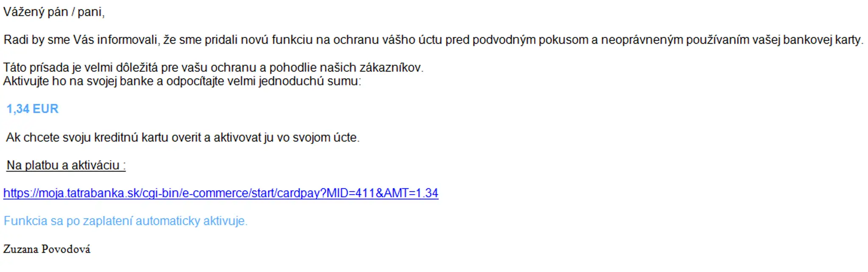This screenshot has width=868, height=272.
Task: Click the signature "Zuzana Povodová"
Action: click(x=47, y=249)
